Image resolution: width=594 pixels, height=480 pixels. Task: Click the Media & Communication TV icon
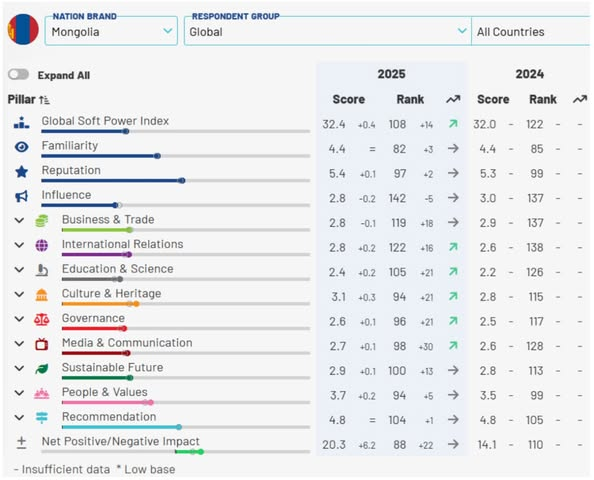pos(42,344)
